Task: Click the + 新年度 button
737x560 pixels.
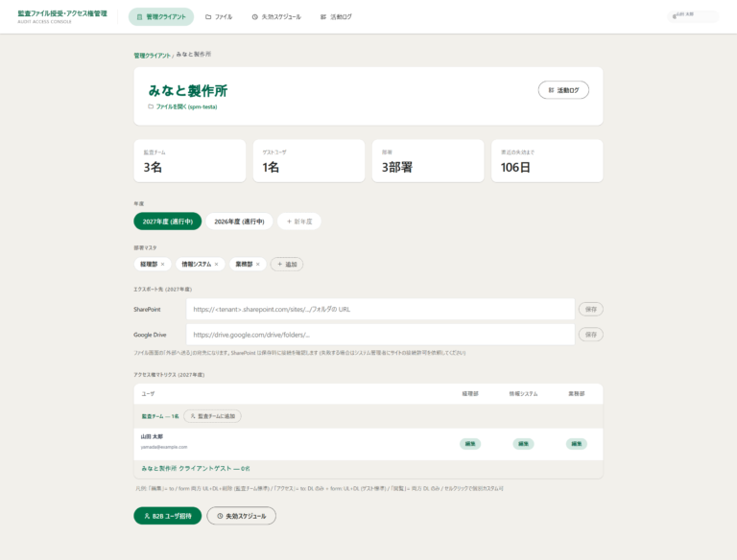Action: (x=299, y=222)
